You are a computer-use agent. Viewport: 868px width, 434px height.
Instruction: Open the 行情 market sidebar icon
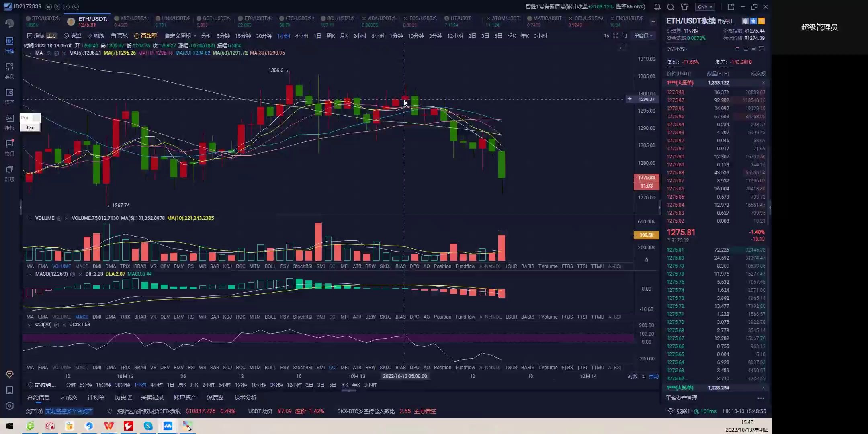10,45
